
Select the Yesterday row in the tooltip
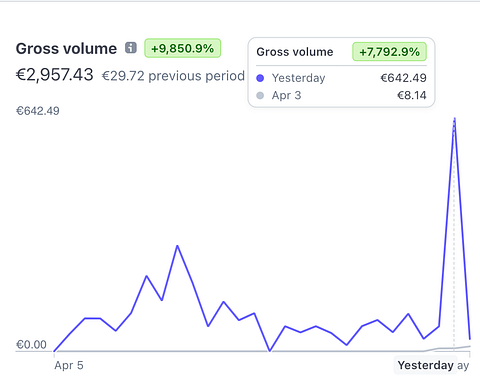341,78
